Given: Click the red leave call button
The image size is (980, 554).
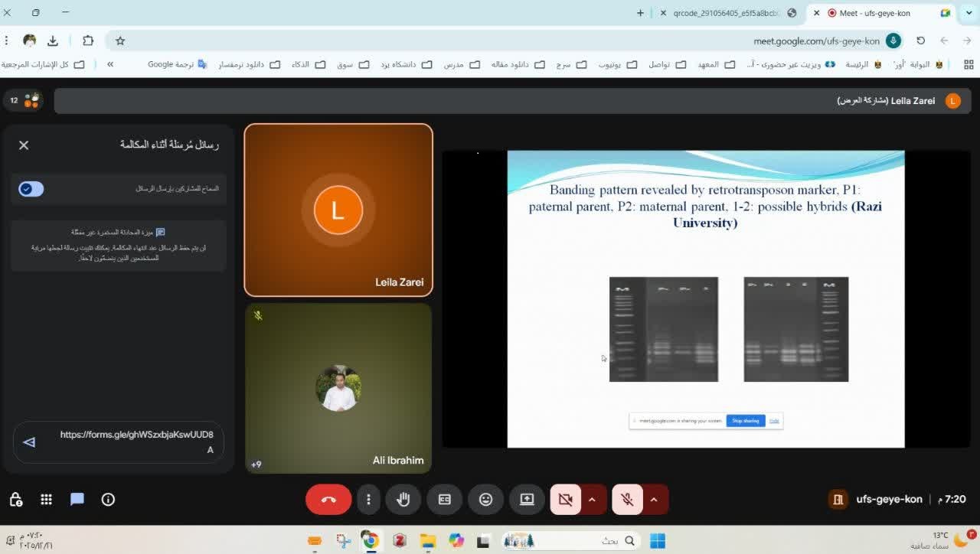Looking at the screenshot, I should point(328,500).
